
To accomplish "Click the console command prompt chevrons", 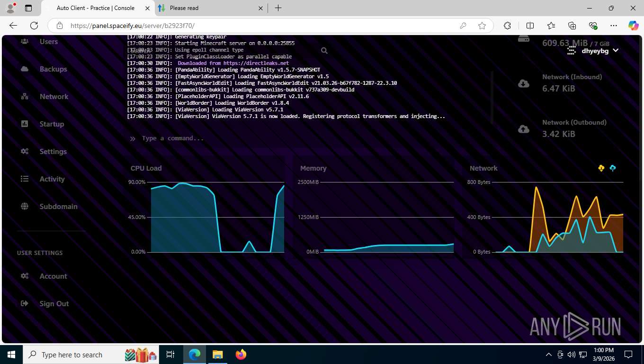I will [x=133, y=139].
